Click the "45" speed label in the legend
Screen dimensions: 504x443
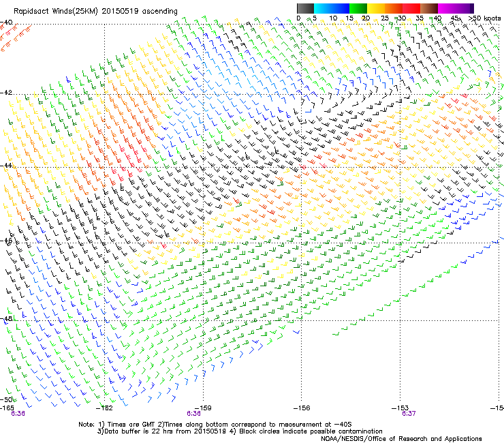click(454, 18)
